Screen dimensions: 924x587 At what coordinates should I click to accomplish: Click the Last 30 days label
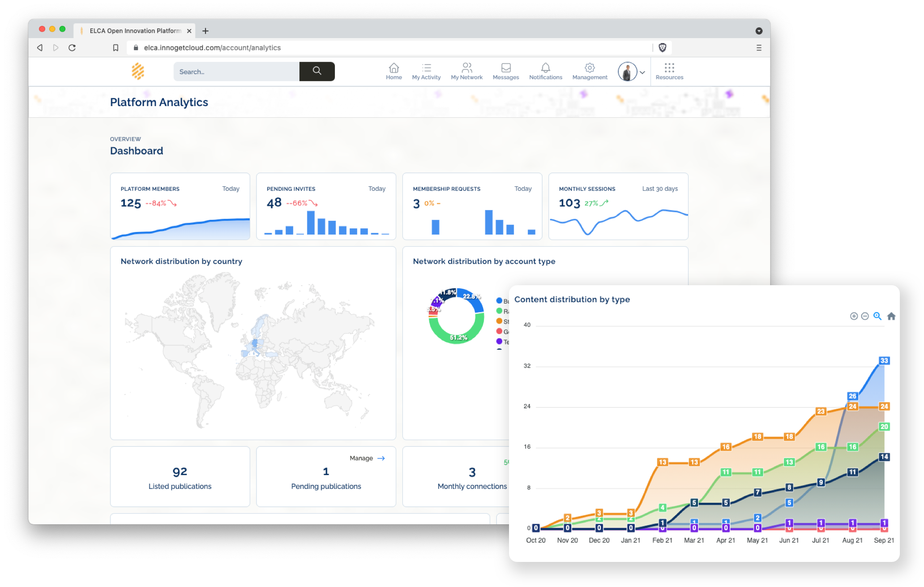[660, 189]
